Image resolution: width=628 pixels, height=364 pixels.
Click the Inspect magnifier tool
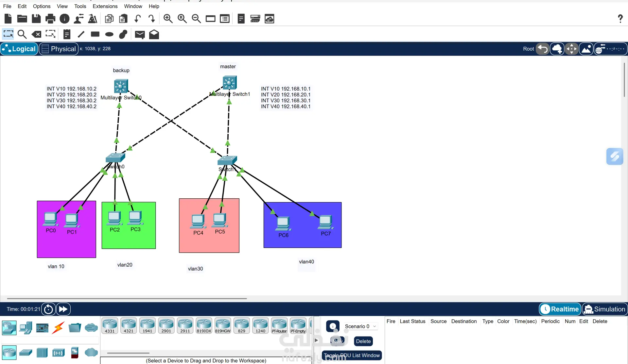(x=22, y=34)
